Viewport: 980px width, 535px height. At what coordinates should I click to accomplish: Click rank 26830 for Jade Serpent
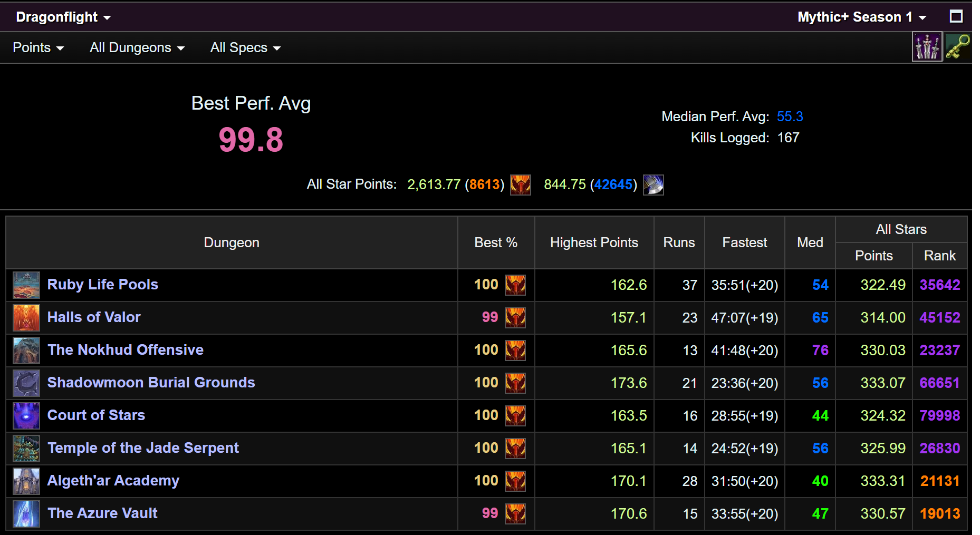click(x=940, y=449)
